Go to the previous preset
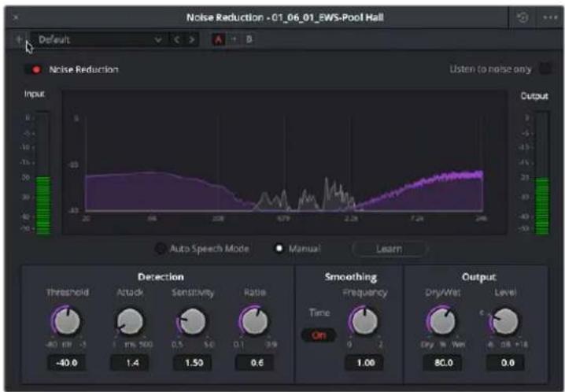 [x=176, y=39]
